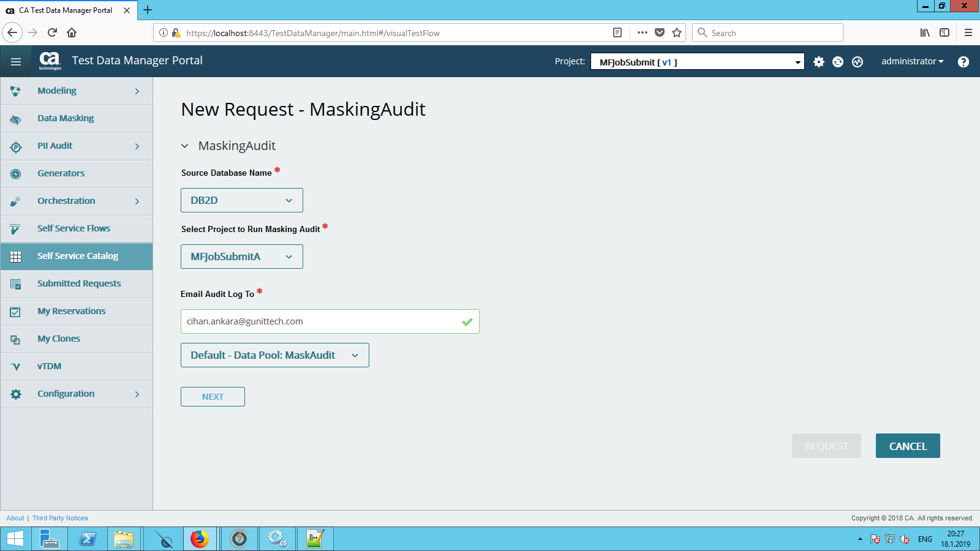Click the Self Service Catalog grid icon
The image size is (980, 551).
16,257
